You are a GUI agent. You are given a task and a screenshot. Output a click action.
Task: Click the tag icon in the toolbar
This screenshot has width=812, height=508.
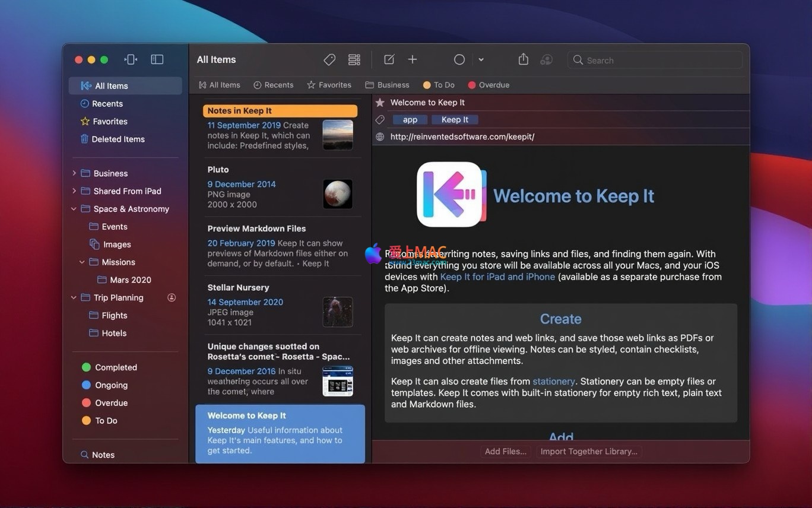[x=329, y=60]
